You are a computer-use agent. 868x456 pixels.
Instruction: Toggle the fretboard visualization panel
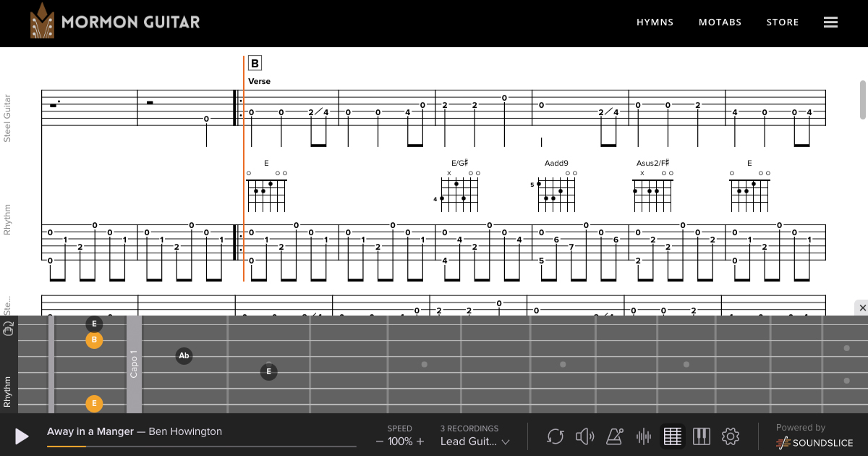[x=673, y=436]
